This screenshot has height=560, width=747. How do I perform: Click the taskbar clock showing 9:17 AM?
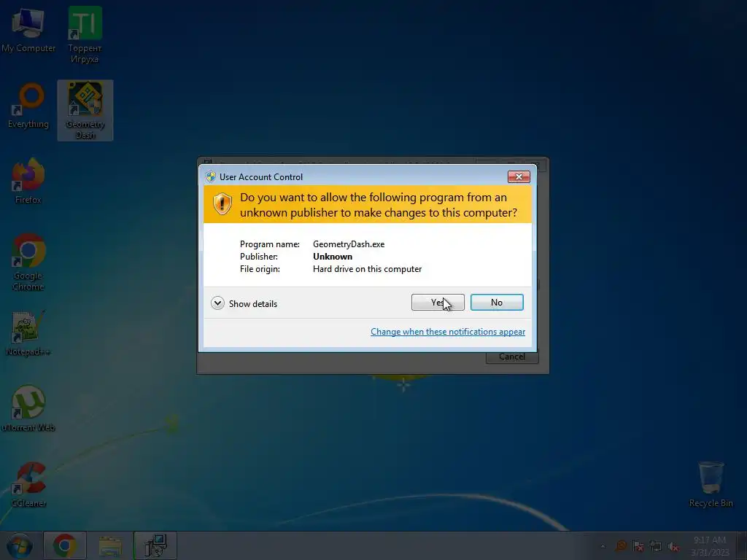[710, 546]
